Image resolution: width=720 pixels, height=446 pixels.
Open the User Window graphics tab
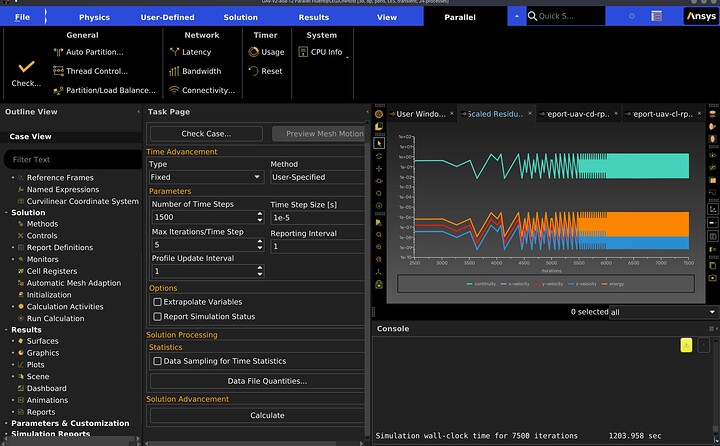(420, 114)
